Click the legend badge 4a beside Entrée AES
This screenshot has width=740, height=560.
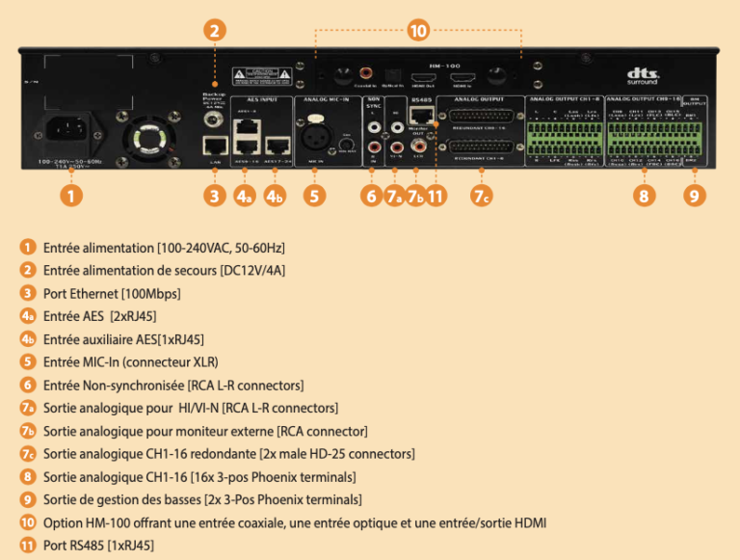(28, 316)
